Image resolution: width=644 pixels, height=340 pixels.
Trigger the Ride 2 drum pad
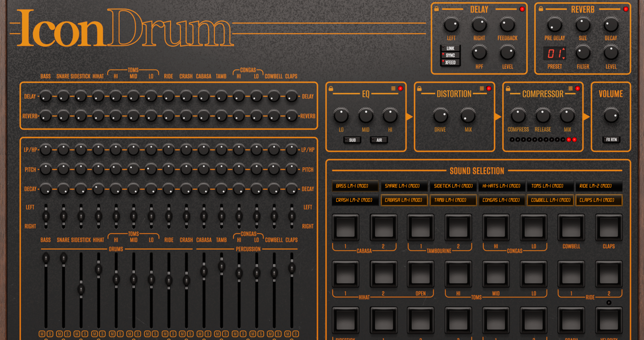point(609,274)
